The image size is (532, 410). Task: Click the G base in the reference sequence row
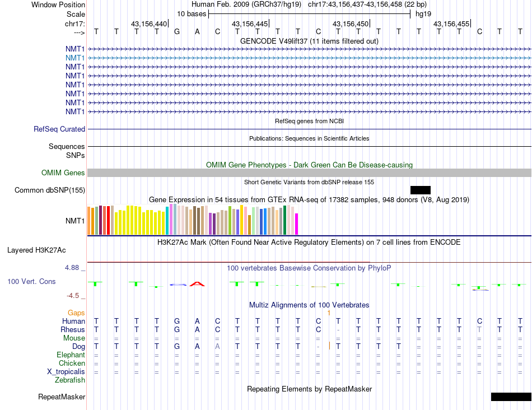(177, 32)
